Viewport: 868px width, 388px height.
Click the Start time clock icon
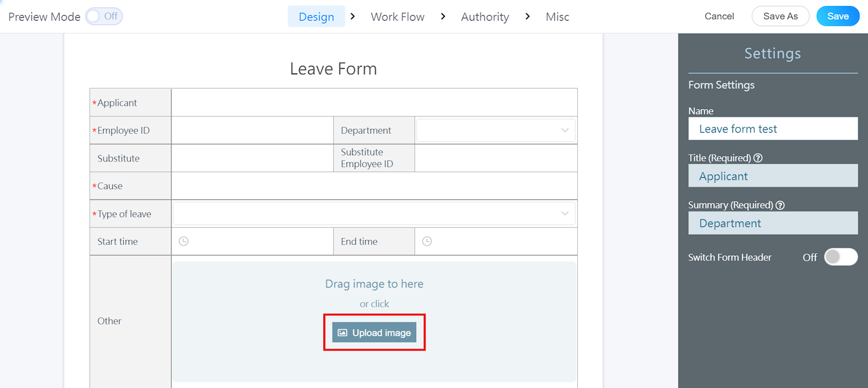pos(184,241)
